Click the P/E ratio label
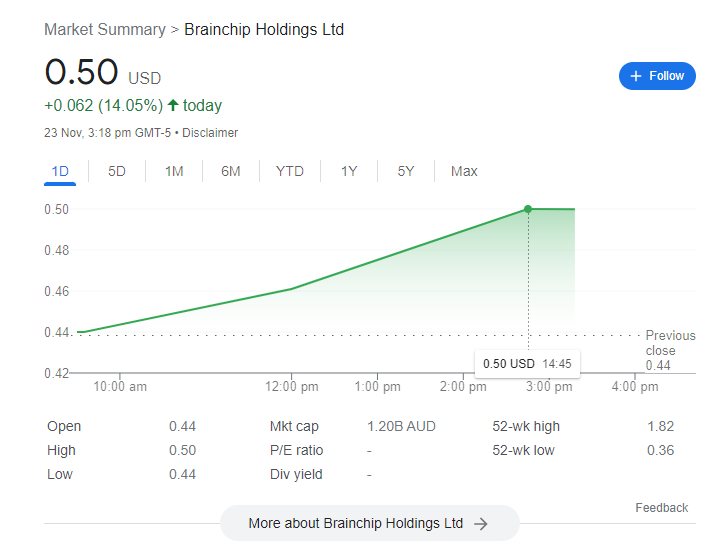Screen dimensions: 722x544 297,450
